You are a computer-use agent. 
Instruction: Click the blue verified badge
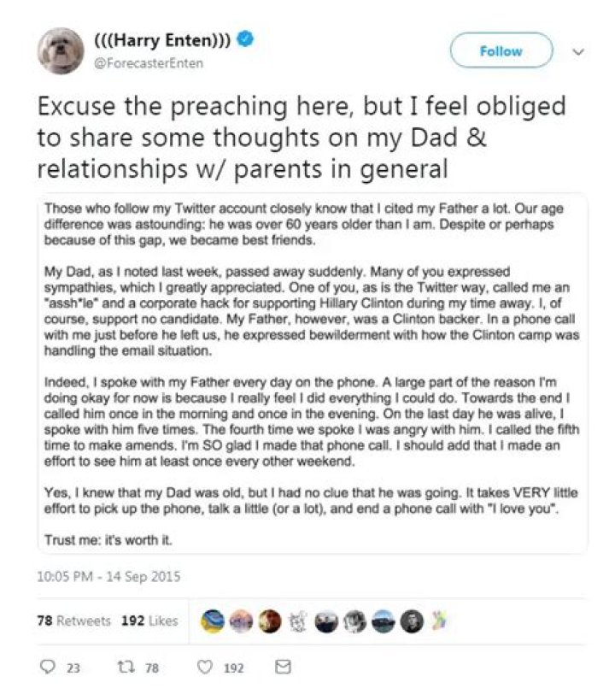coord(243,39)
